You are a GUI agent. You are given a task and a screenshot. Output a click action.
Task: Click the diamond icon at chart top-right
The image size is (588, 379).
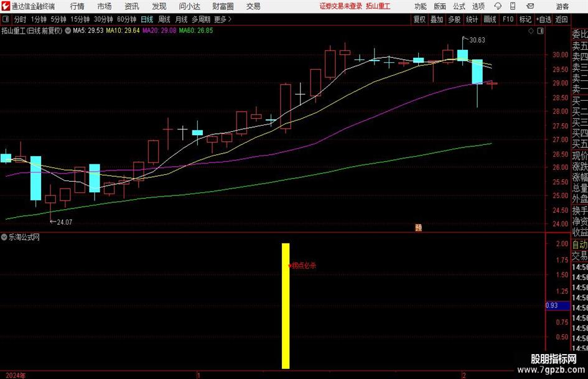531,31
